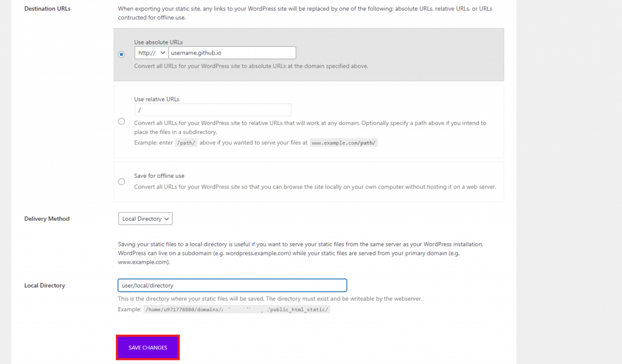Select the "Save for offline use" radio button
622x364 pixels.
121,181
